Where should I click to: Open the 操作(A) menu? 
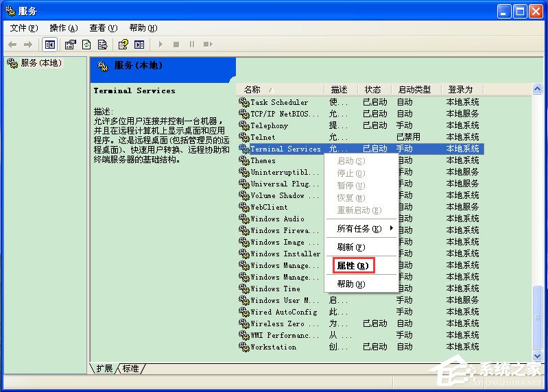[x=63, y=28]
